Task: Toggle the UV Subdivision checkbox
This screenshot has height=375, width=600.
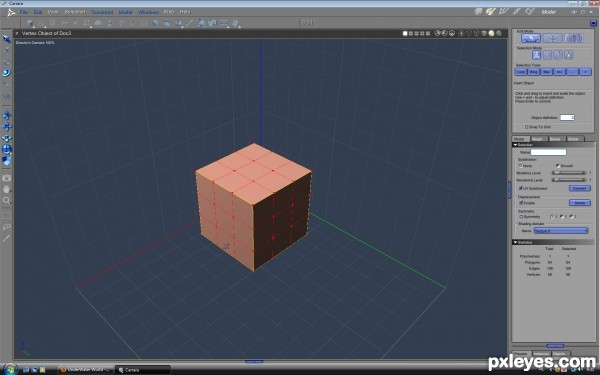Action: pos(520,188)
